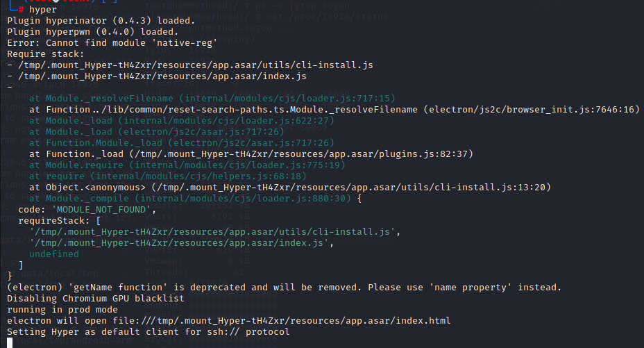Click the Object.<anonymous> cli-install.js:13:20 line
Viewport: 644px width, 348px height.
coord(290,187)
